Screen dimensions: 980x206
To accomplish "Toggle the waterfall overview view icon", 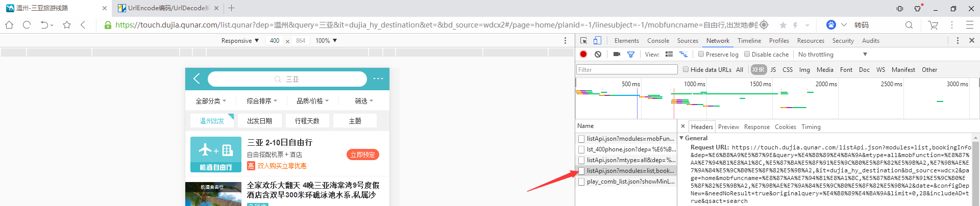I will (683, 54).
